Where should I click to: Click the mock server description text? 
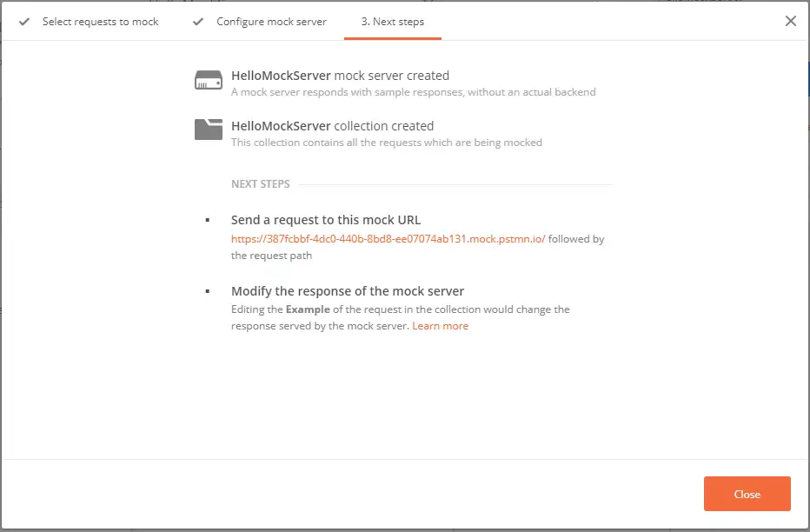point(413,92)
